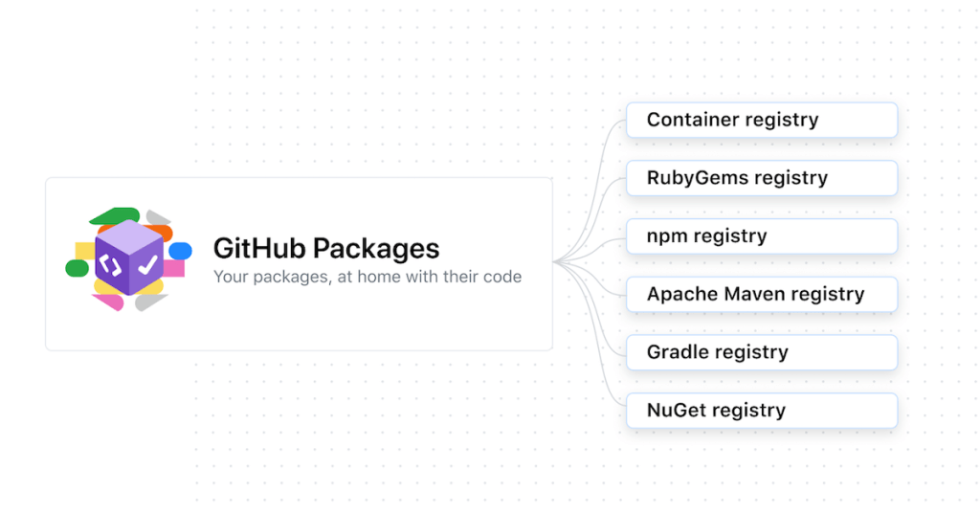Click the blue pill shape right of the cube
The width and height of the screenshot is (980, 515).
(181, 251)
